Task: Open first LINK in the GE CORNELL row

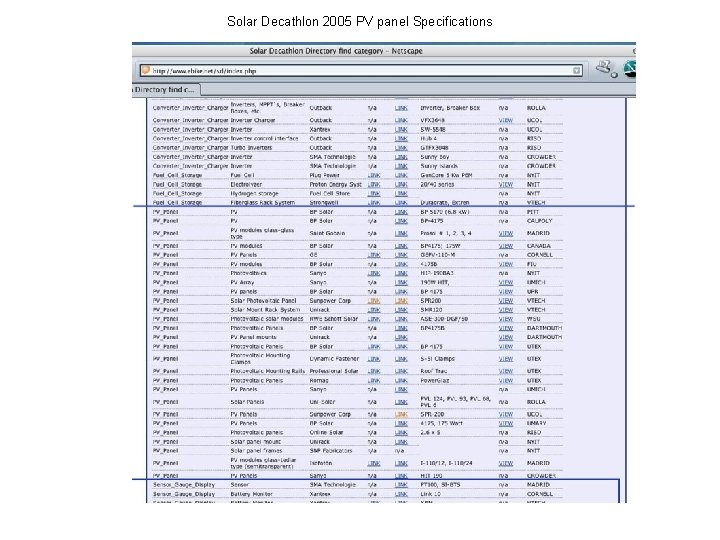Action: tap(374, 255)
